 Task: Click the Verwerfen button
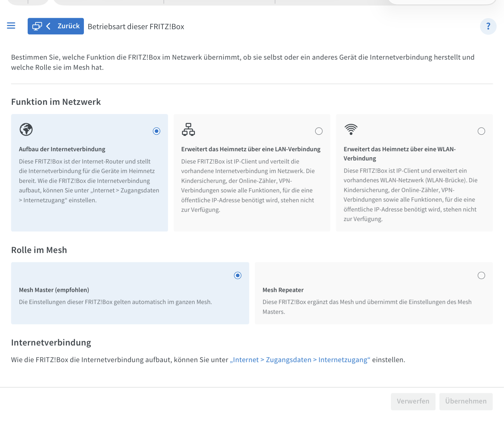click(x=413, y=401)
